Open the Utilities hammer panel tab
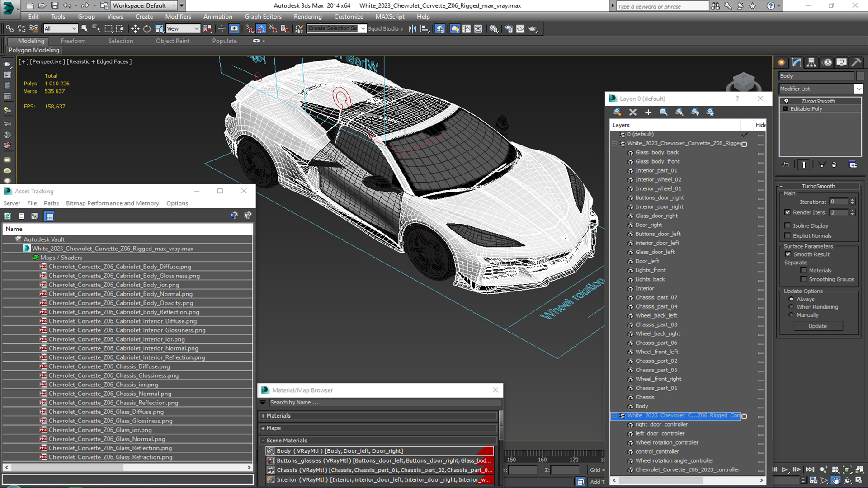868x488 pixels. point(856,62)
